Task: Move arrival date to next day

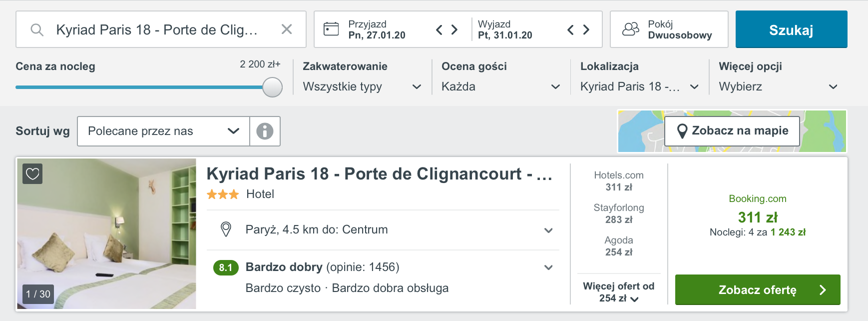Action: (454, 29)
